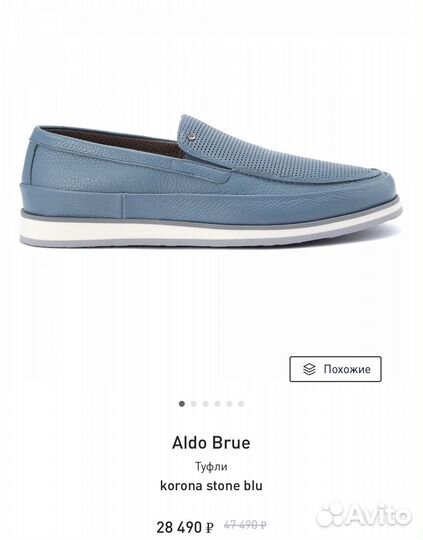Select the fifth carousel indicator dot
This screenshot has height=540, width=423.
229,404
